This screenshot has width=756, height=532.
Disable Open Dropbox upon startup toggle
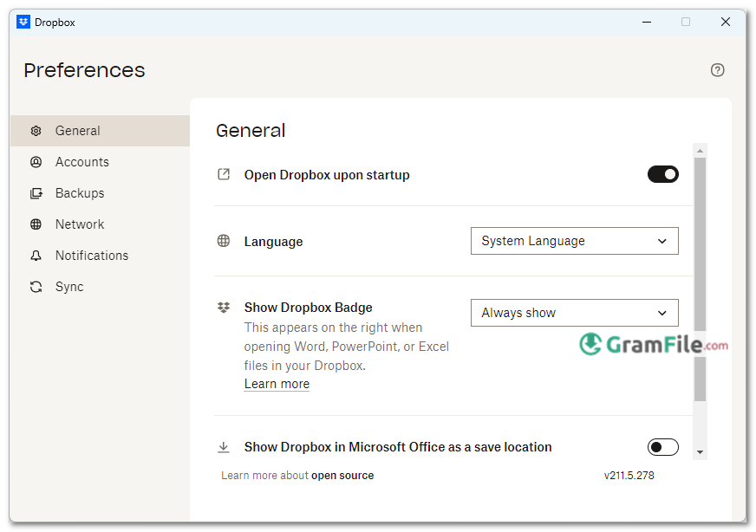click(663, 174)
